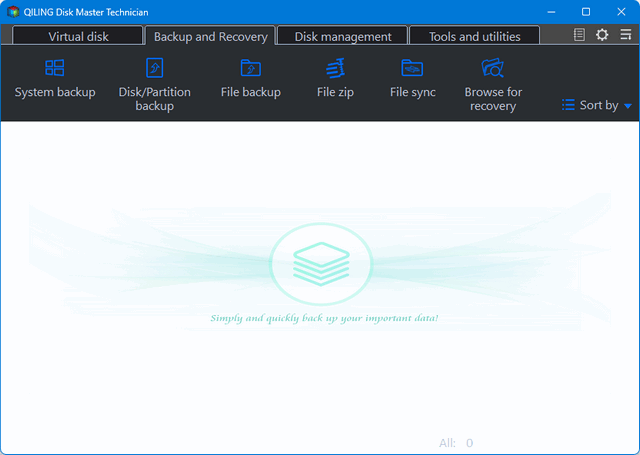Select the Backup and Recovery tab
Image resolution: width=640 pixels, height=455 pixels.
click(x=211, y=36)
